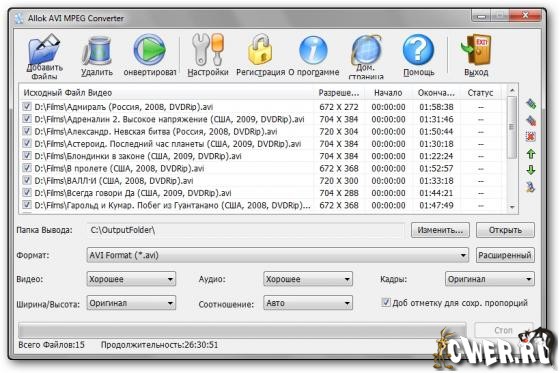The height and width of the screenshot is (373, 560).
Task: Open the Формат AVI Format dropdown
Action: click(278, 255)
